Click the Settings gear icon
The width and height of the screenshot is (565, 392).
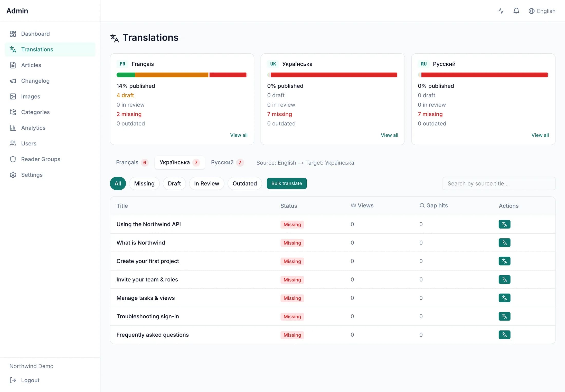(13, 175)
